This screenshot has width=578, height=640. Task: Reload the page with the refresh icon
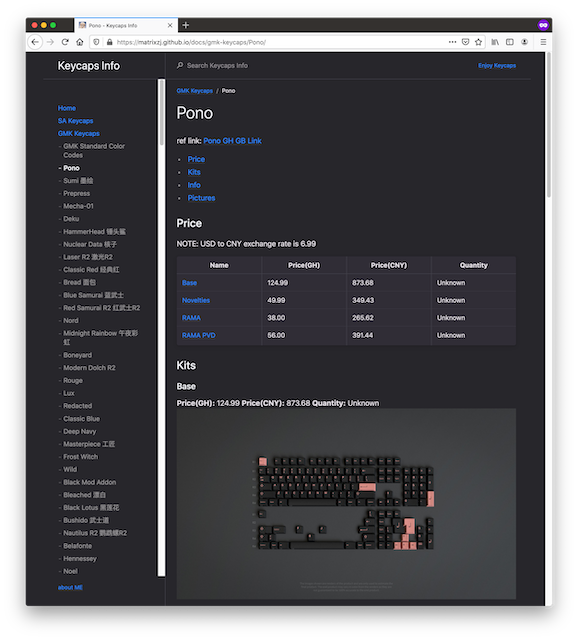(65, 42)
